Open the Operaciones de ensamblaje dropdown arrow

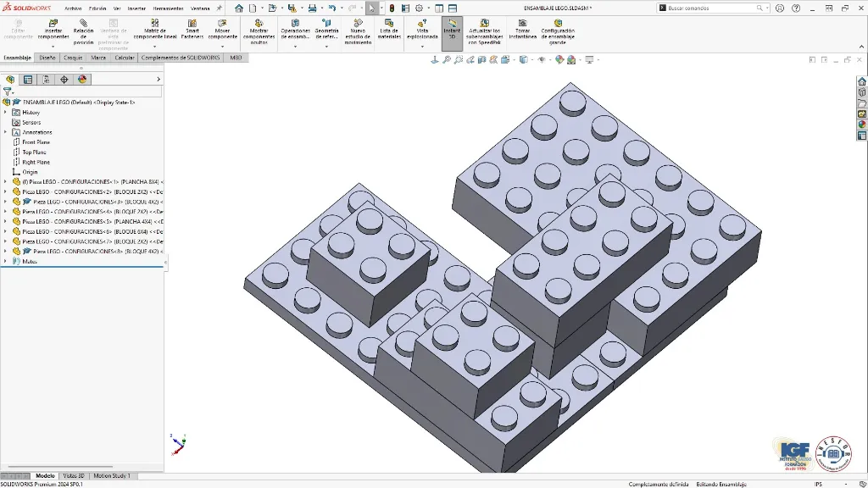pyautogui.click(x=295, y=47)
